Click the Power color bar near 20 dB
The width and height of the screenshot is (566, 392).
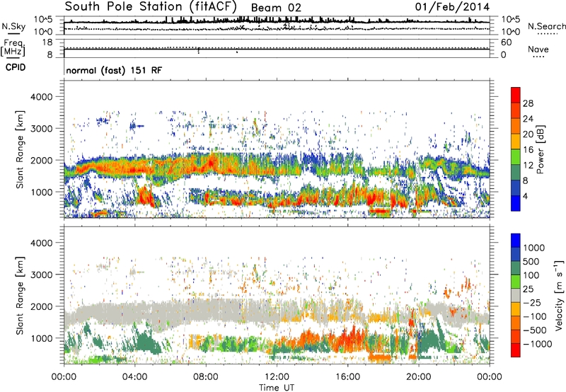pyautogui.click(x=516, y=134)
